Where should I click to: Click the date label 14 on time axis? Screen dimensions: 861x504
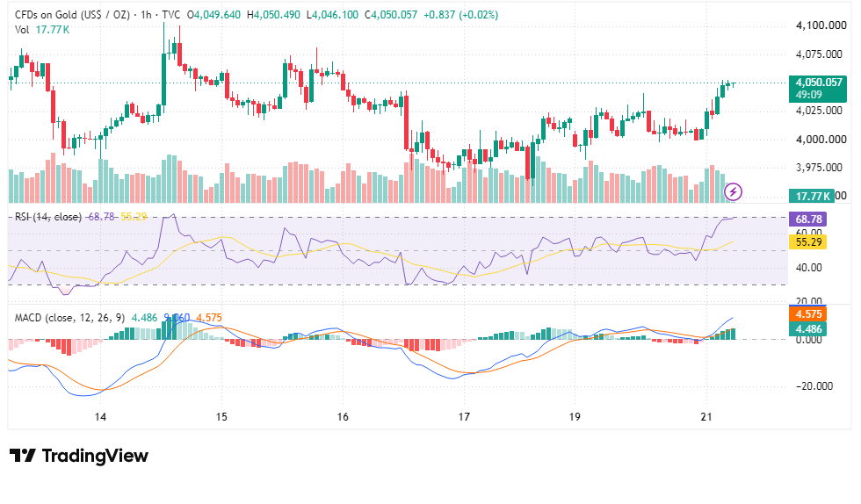point(100,417)
